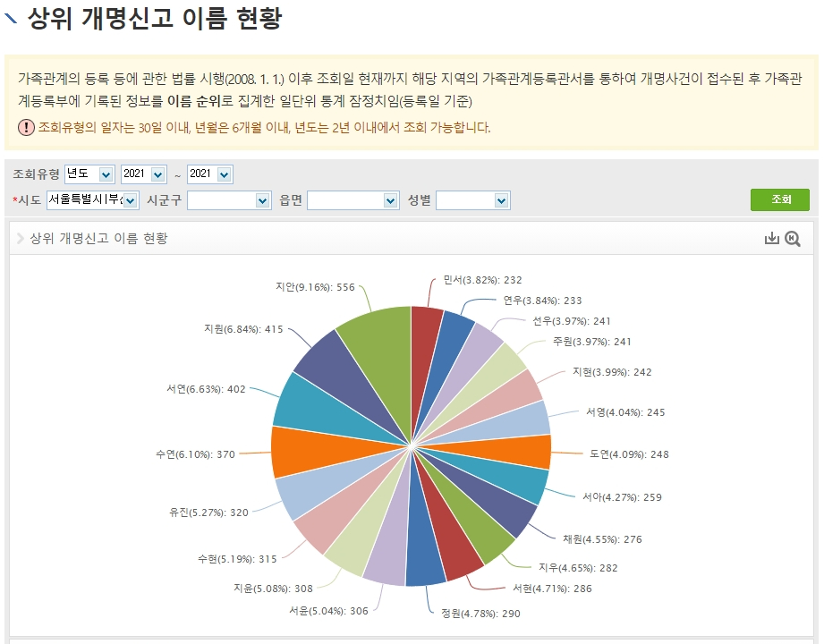Open the 읍면 dropdown
The width and height of the screenshot is (824, 644).
(x=353, y=200)
